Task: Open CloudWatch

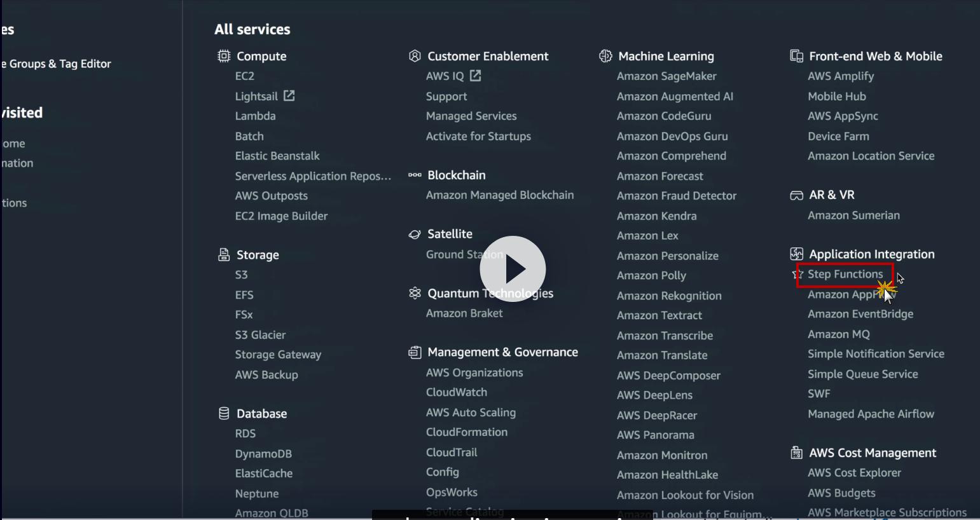Action: [x=457, y=393]
